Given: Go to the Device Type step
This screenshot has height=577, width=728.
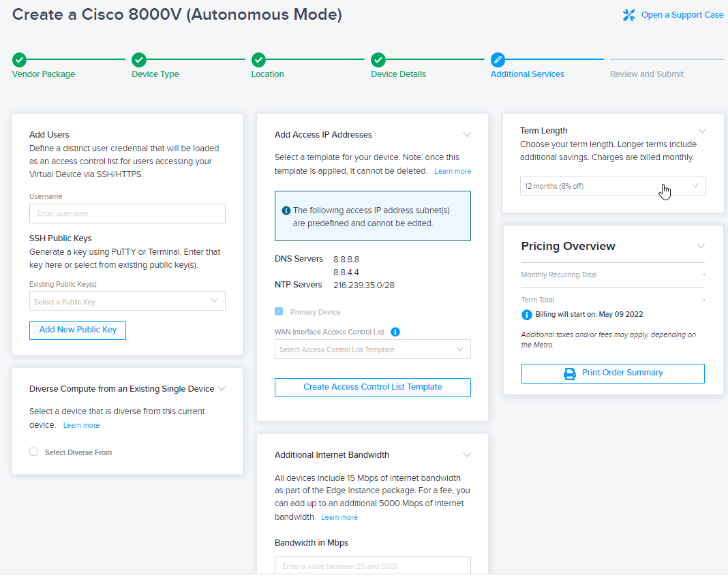Looking at the screenshot, I should pos(155,74).
